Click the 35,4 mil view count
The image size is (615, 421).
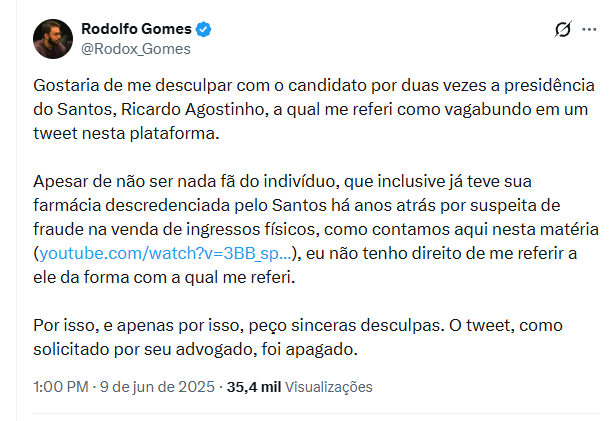[x=254, y=387]
